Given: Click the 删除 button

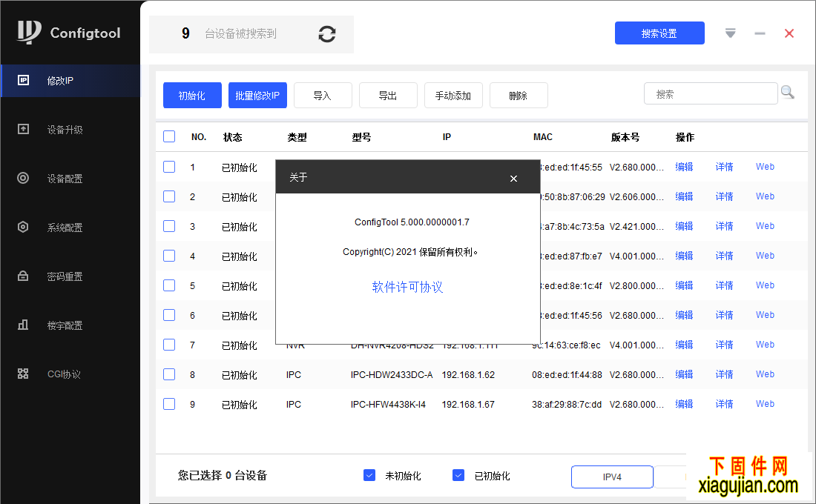Looking at the screenshot, I should [x=519, y=95].
